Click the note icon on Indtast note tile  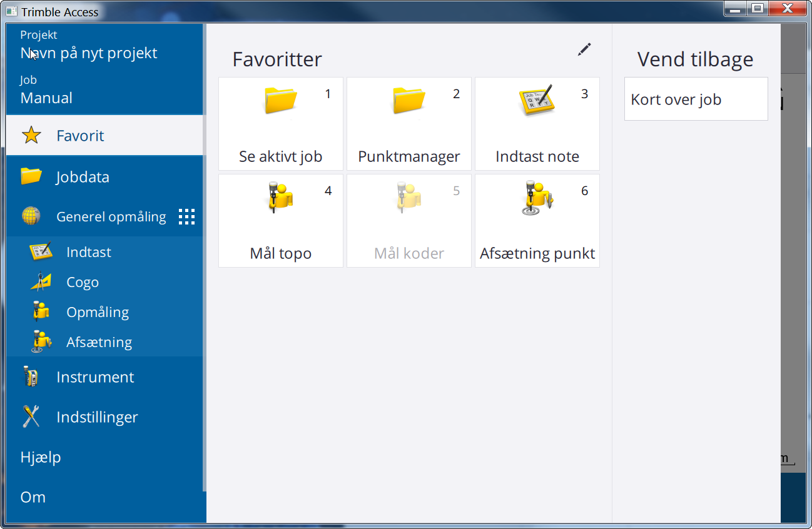tap(537, 100)
